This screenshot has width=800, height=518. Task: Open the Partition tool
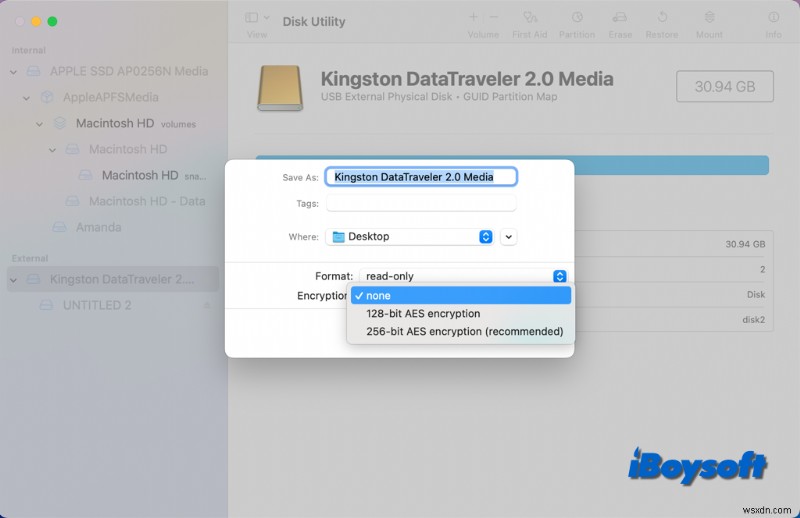pyautogui.click(x=577, y=17)
